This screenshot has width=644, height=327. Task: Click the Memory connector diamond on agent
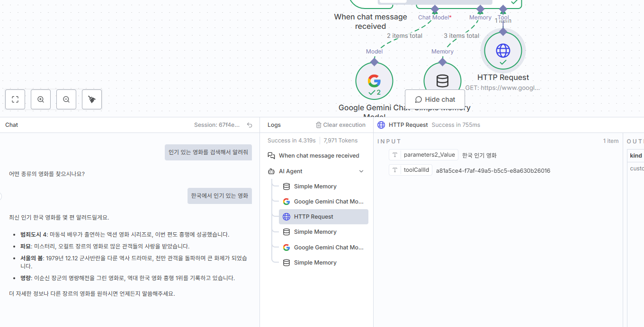480,9
